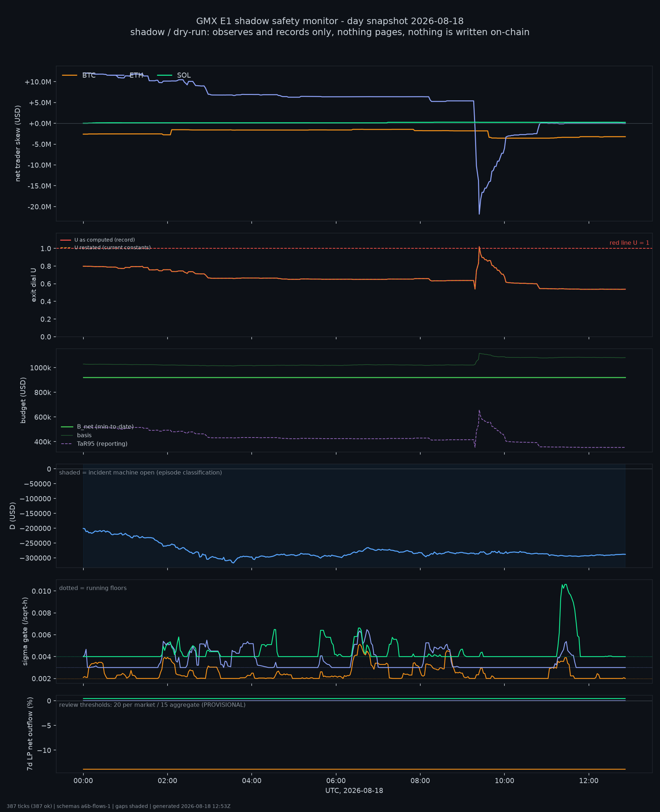Viewport: 660px width, 812px height.
Task: Click the 'D (USD)' axis label
Action: point(13,515)
